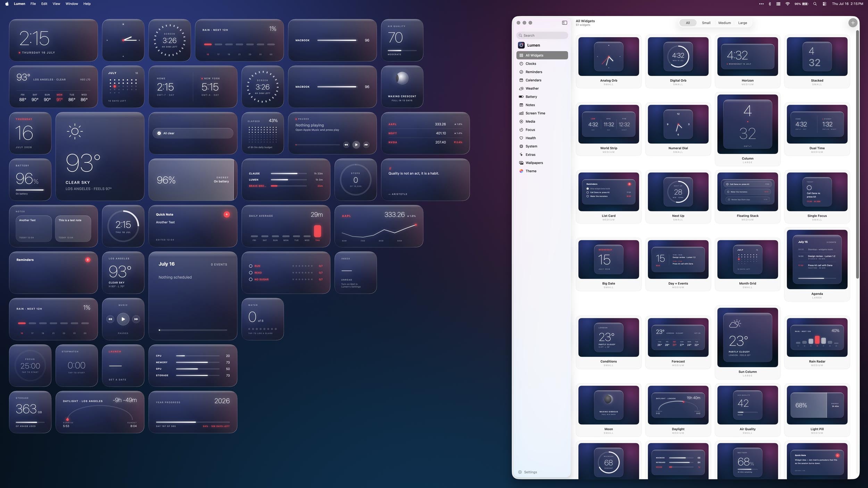Open the Weather category in sidebar
The width and height of the screenshot is (868, 488).
pos(542,89)
